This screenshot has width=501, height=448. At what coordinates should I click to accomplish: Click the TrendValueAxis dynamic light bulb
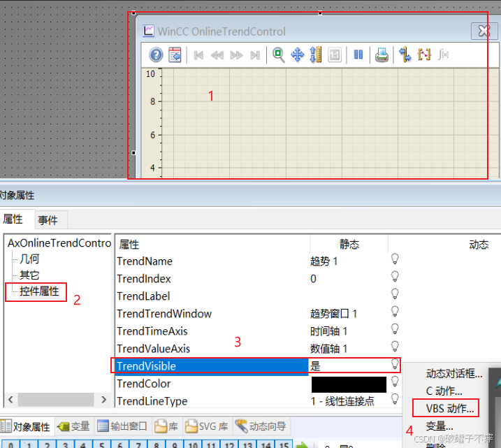click(395, 347)
